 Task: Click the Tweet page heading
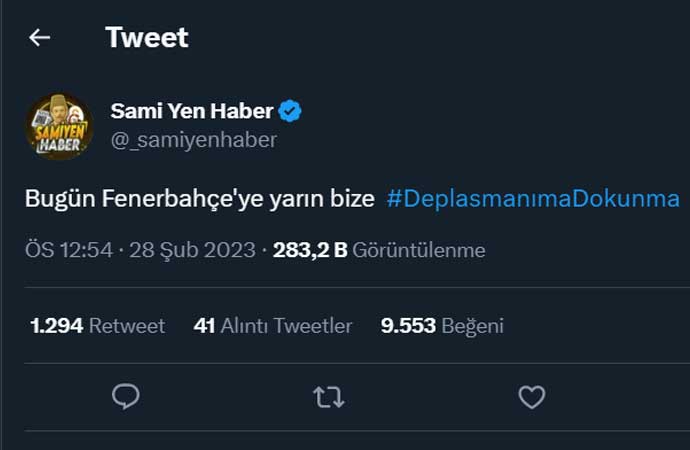tap(147, 38)
